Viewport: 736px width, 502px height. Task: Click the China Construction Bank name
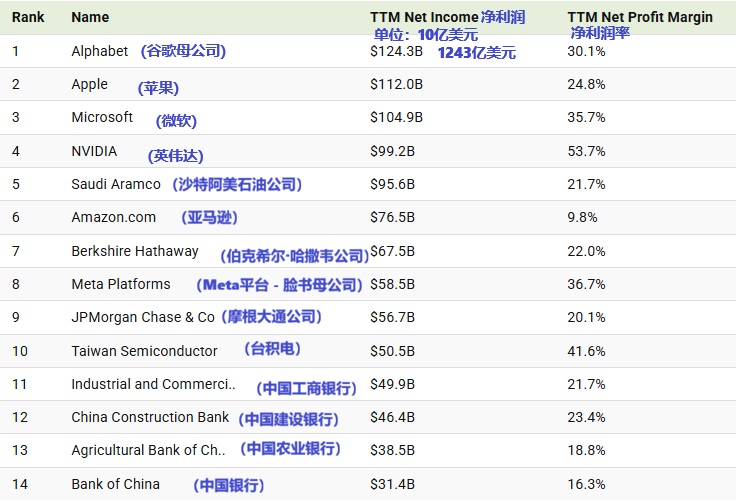click(150, 417)
